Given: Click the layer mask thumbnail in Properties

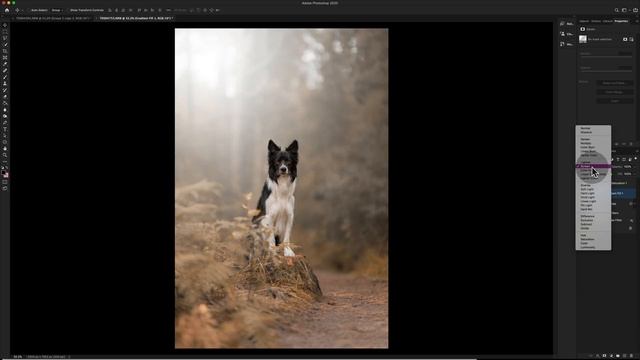Looking at the screenshot, I should [583, 39].
